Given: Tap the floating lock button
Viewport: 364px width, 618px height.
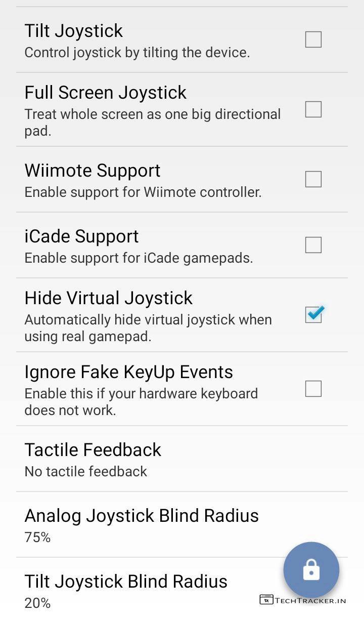Looking at the screenshot, I should (x=311, y=570).
